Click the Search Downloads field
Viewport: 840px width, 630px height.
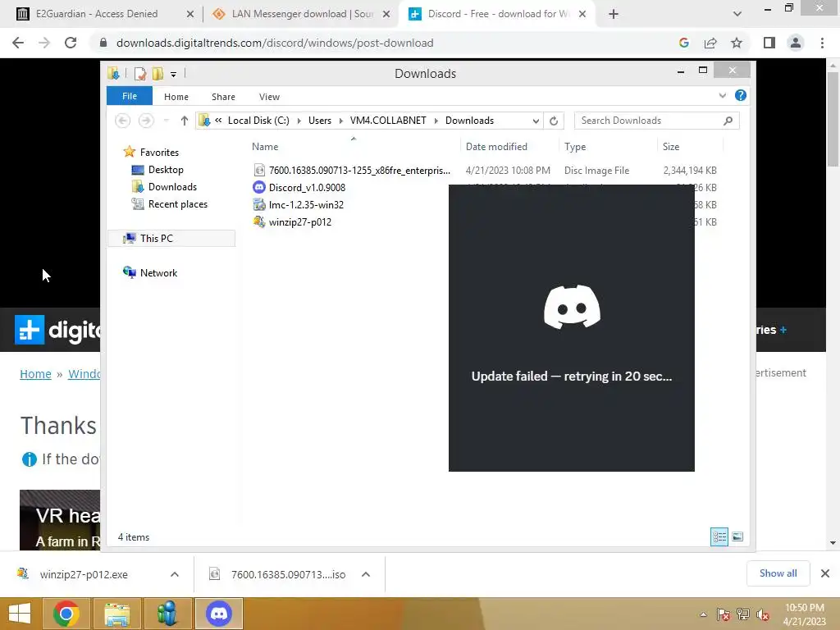click(x=657, y=121)
